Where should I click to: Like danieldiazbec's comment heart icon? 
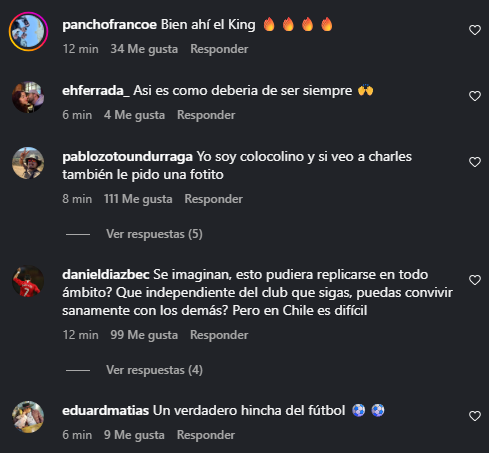pos(475,280)
